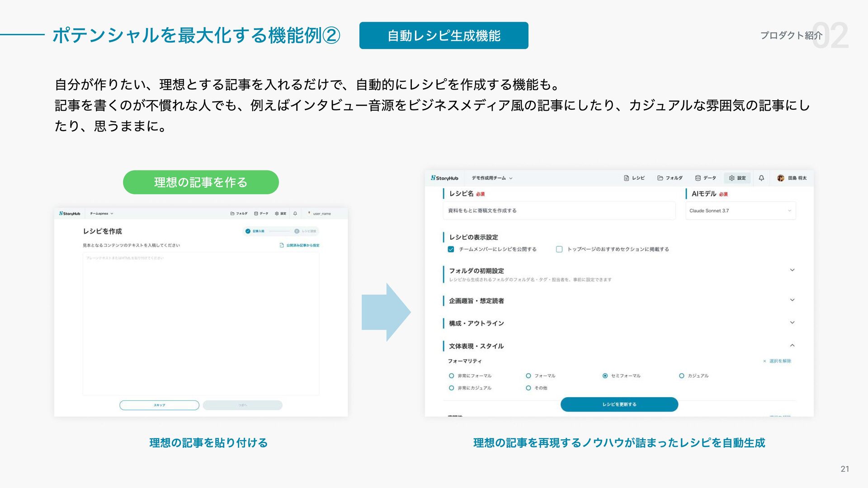The height and width of the screenshot is (488, 868).
Task: Click the 設定 gear icon in the right header
Action: (732, 178)
